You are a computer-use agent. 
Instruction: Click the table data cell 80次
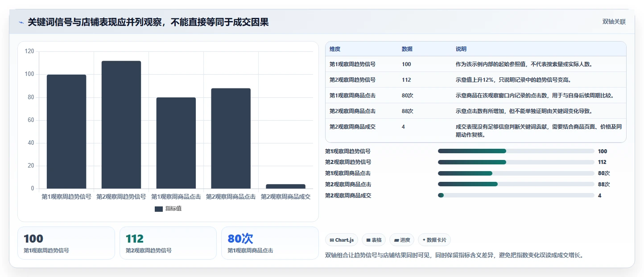(x=408, y=96)
